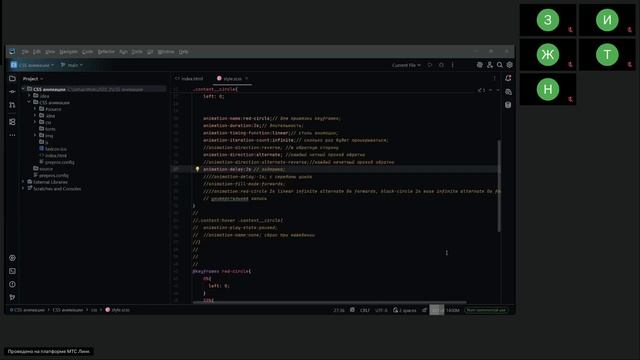Open the Code menu
The width and height of the screenshot is (640, 360).
[x=87, y=52]
